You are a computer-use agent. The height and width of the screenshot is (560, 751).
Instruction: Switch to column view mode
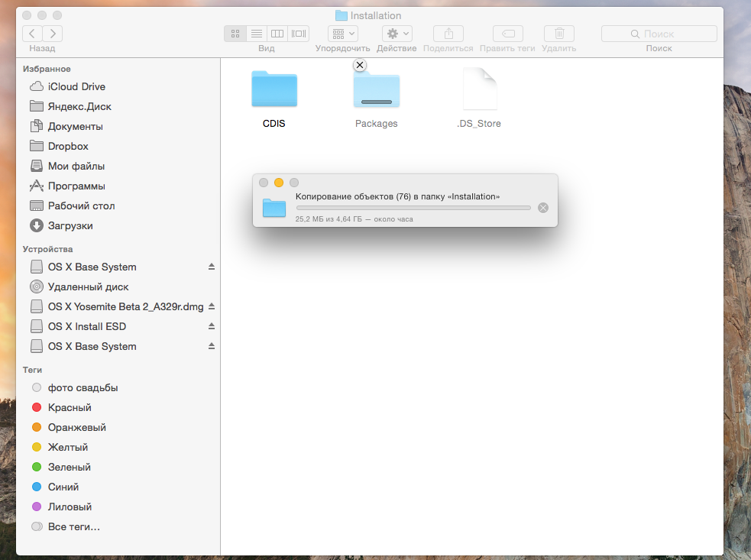(x=277, y=34)
